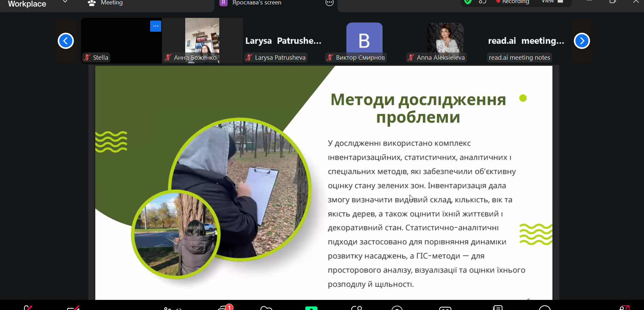The image size is (644, 310).
Task: Unmute the microphone in bottom toolbar
Action: [x=28, y=308]
